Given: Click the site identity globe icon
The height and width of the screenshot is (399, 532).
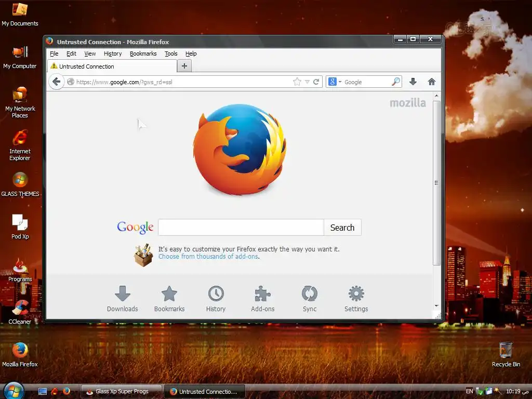Looking at the screenshot, I should pyautogui.click(x=71, y=82).
